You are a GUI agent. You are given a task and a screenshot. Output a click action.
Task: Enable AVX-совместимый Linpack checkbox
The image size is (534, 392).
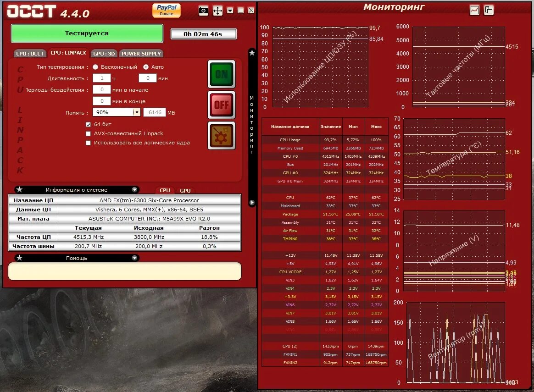89,134
